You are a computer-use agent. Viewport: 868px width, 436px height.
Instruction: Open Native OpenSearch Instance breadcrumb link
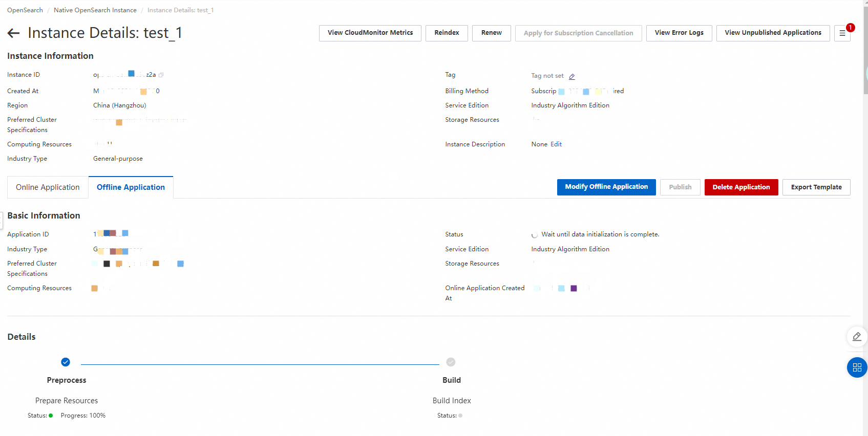(x=95, y=10)
